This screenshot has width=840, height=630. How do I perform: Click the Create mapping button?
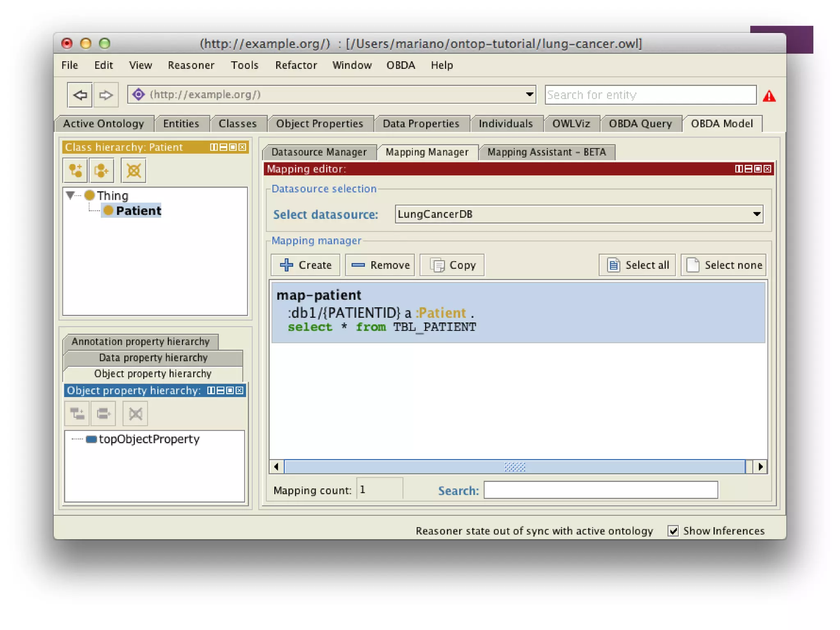pyautogui.click(x=306, y=265)
